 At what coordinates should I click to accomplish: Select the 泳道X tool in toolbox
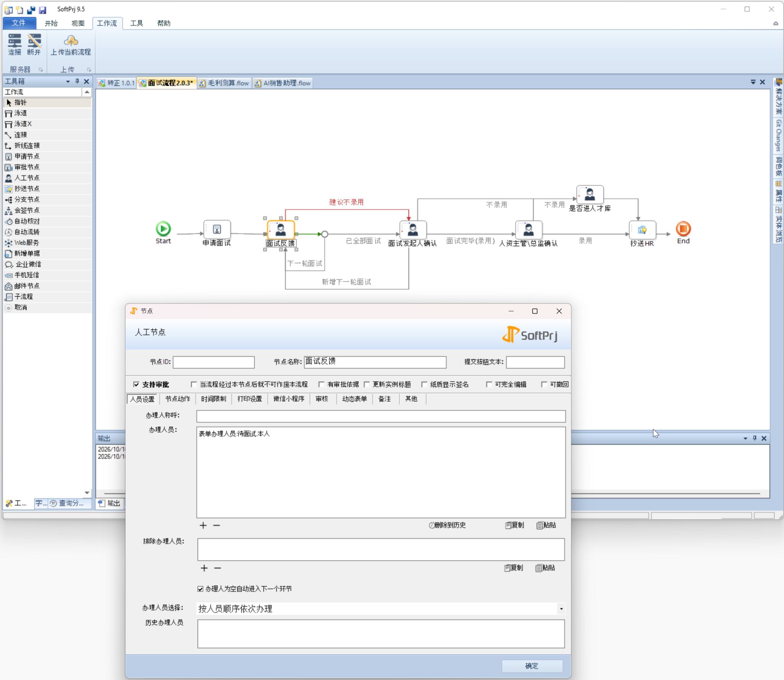pyautogui.click(x=47, y=124)
